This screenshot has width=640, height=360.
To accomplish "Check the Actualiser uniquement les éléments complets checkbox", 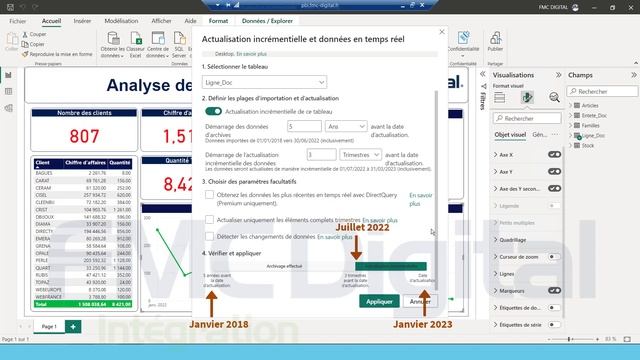I will point(209,220).
